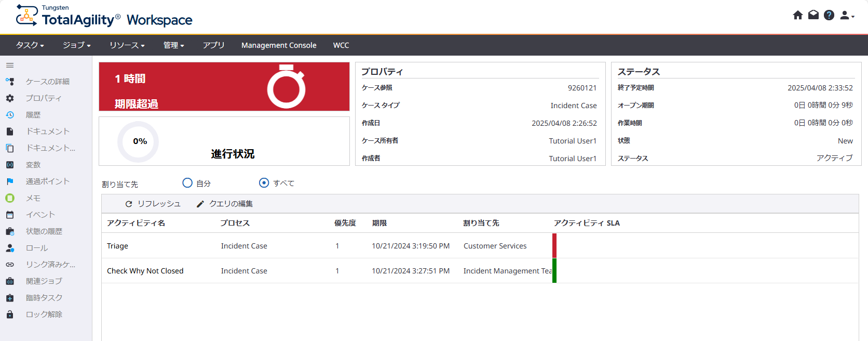Open 履歴 history icon in sidebar
The height and width of the screenshot is (341, 868).
point(10,115)
